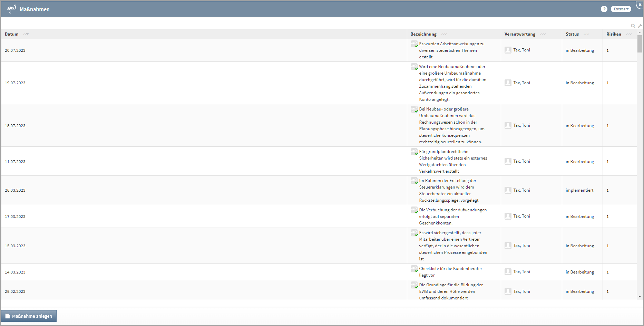
Task: Open measure 'Checkliste für die Kundenberater'
Action: 451,272
